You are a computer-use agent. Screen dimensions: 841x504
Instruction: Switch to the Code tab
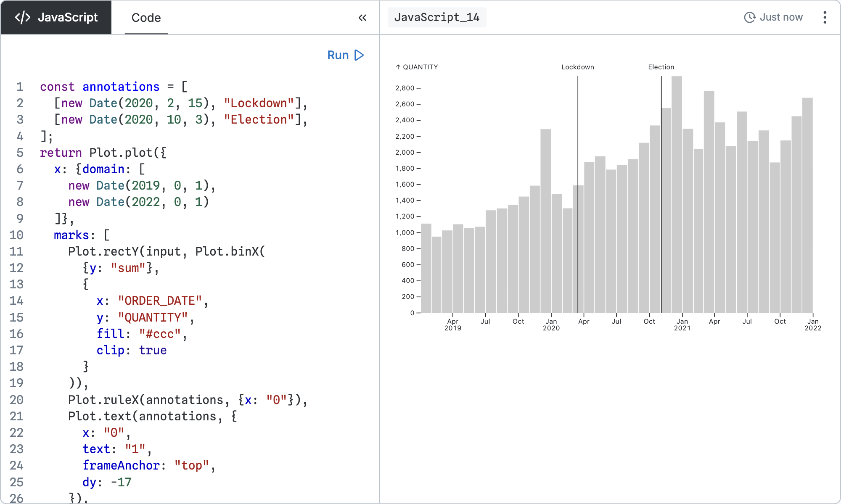click(146, 18)
